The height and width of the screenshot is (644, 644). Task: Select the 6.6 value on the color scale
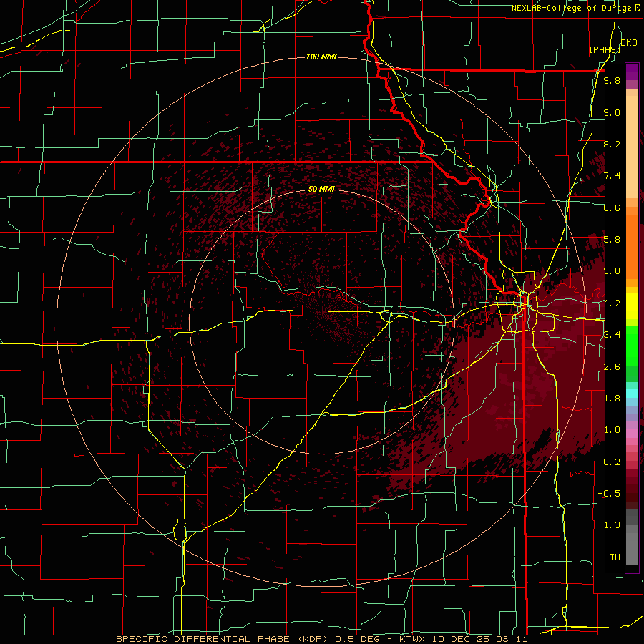coord(612,208)
